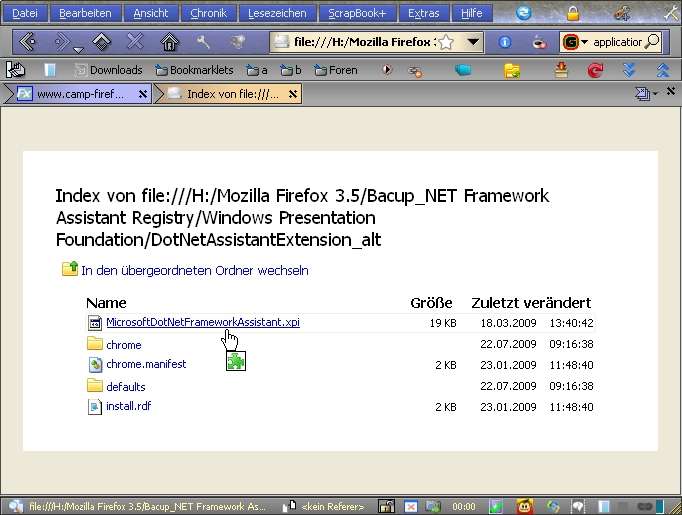Viewport: 682px width, 515px height.
Task: Click the Forward navigation arrow
Action: pyautogui.click(x=62, y=42)
